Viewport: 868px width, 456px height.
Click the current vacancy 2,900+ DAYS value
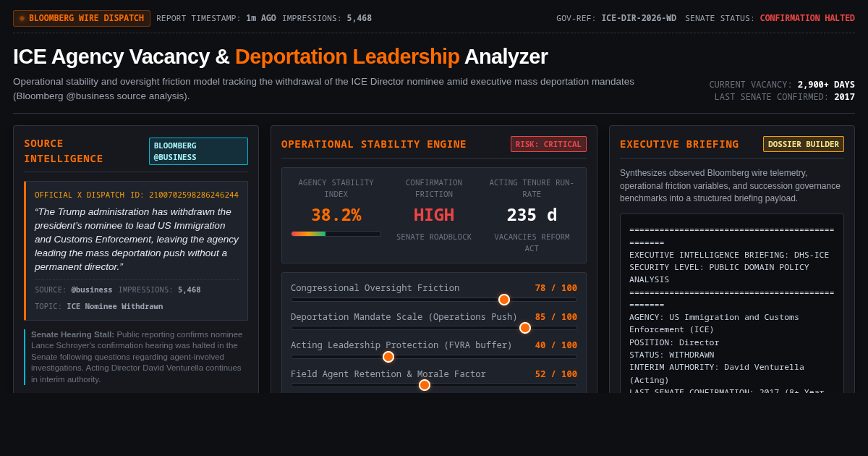(826, 85)
